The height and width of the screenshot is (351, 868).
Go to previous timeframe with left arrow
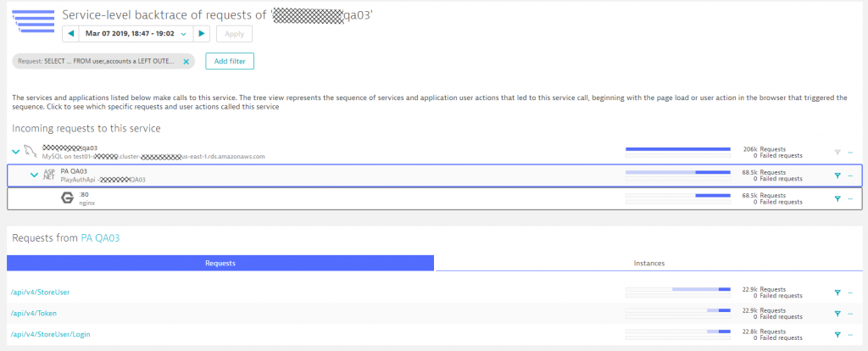coord(71,34)
